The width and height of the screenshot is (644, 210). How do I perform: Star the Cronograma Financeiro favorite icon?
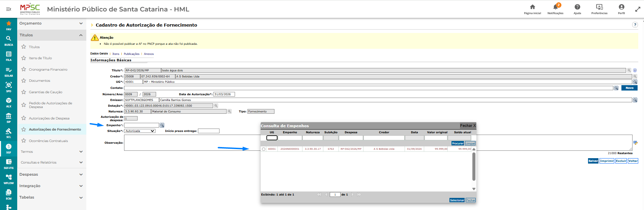point(24,69)
